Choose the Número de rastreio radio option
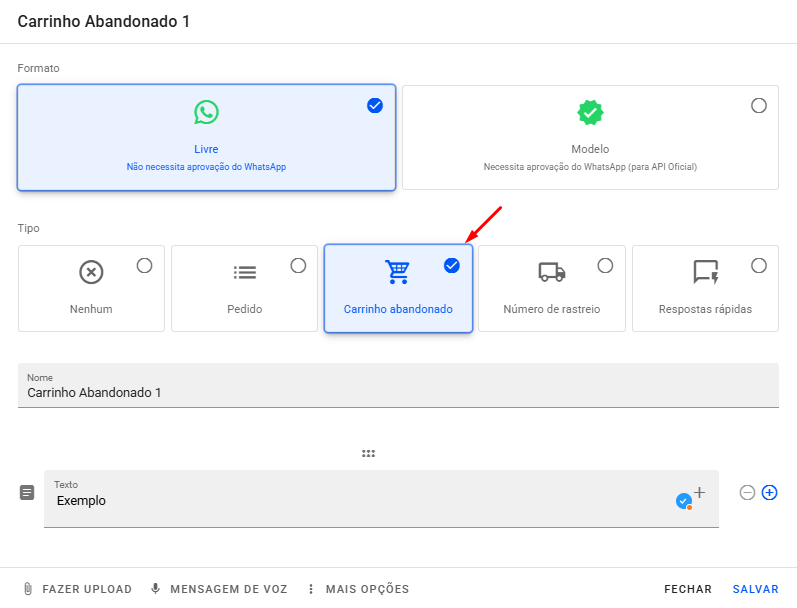This screenshot has height=608, width=797. point(605,265)
